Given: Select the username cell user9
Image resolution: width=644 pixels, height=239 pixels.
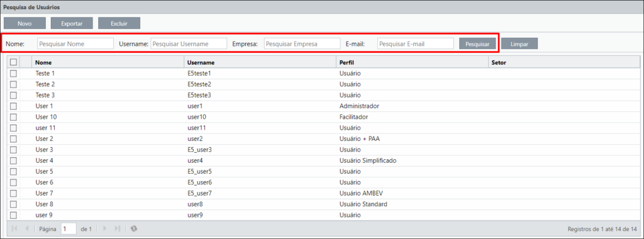Looking at the screenshot, I should click(x=195, y=214).
